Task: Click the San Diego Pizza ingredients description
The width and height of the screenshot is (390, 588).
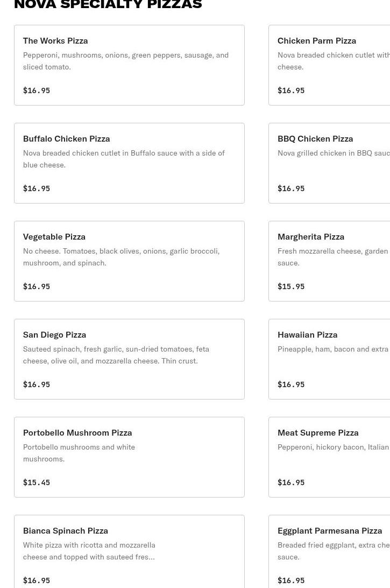Action: pos(116,355)
